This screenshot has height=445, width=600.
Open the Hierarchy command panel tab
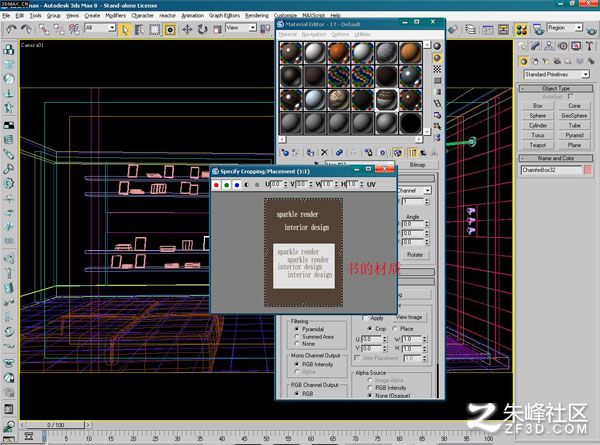tap(549, 46)
